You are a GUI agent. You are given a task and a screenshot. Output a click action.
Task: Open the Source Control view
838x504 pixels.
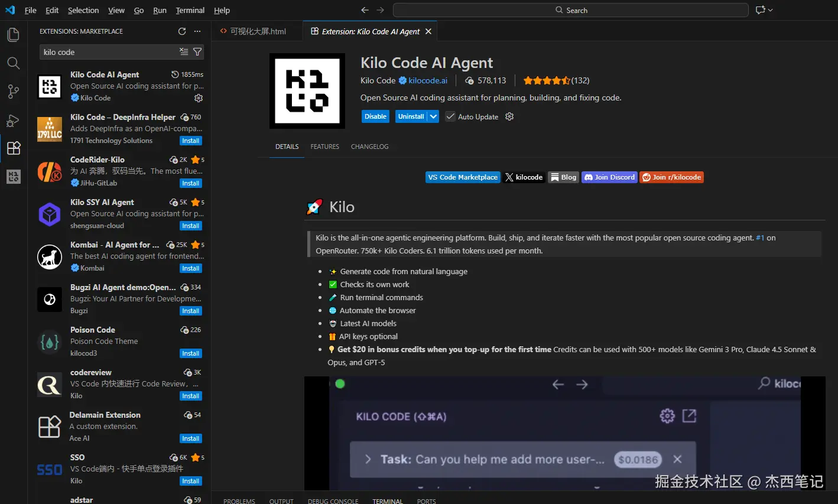click(13, 91)
